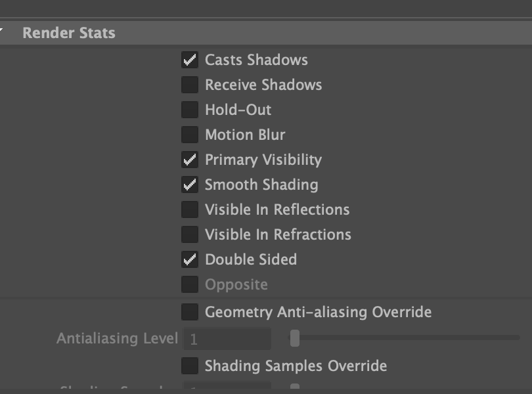
Task: Enable Geometry Anti-aliasing Override
Action: (190, 312)
